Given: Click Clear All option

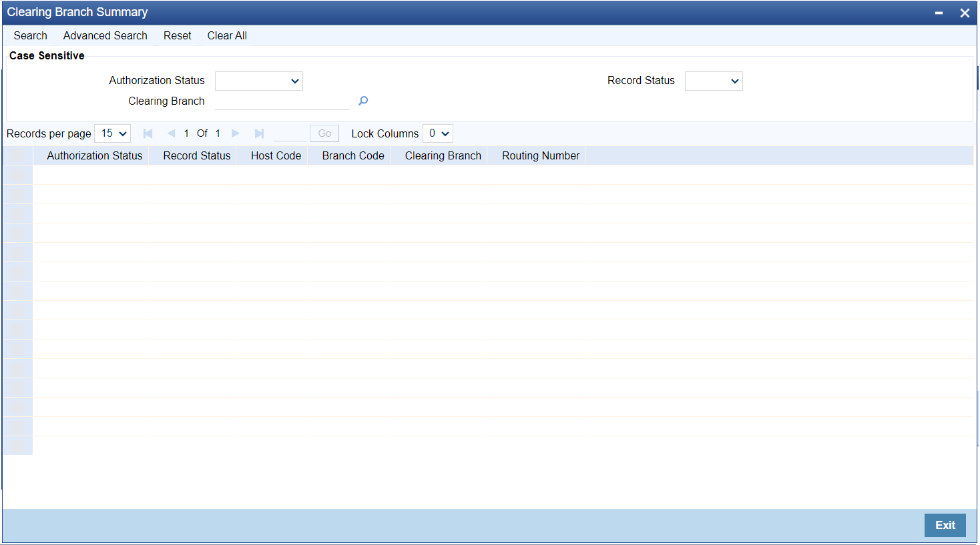Looking at the screenshot, I should coord(227,36).
